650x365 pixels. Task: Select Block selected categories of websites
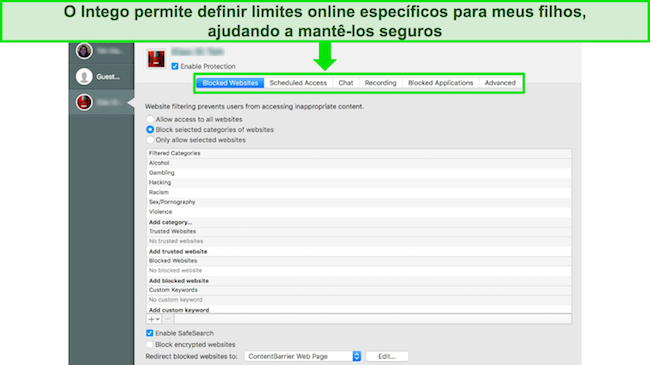(150, 129)
